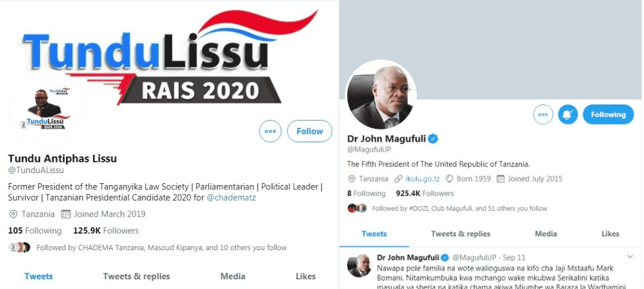Click Magufuli's avatar beside the Sep 11 tweet
The height and width of the screenshot is (289, 644).
358,265
